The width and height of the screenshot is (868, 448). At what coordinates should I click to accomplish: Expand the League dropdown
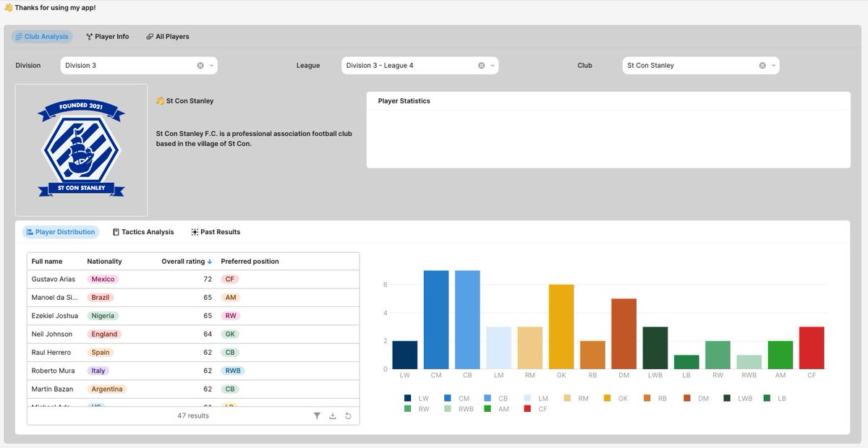[492, 65]
